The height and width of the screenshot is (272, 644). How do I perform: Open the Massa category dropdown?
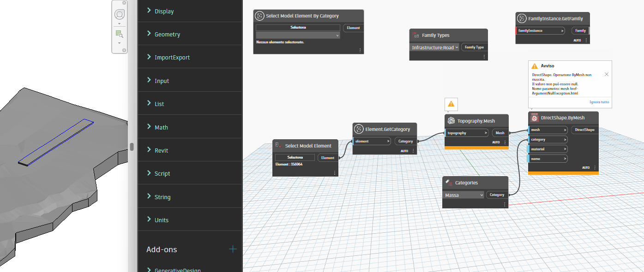coord(463,195)
